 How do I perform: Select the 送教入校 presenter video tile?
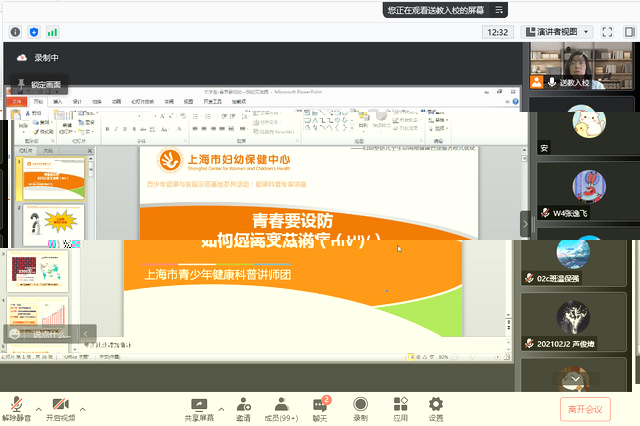pos(581,66)
